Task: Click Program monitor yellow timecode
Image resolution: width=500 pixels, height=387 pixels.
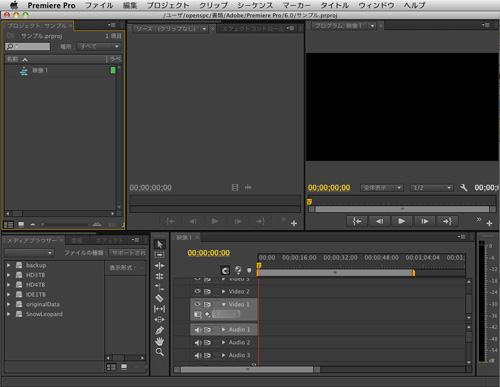Action: point(329,188)
